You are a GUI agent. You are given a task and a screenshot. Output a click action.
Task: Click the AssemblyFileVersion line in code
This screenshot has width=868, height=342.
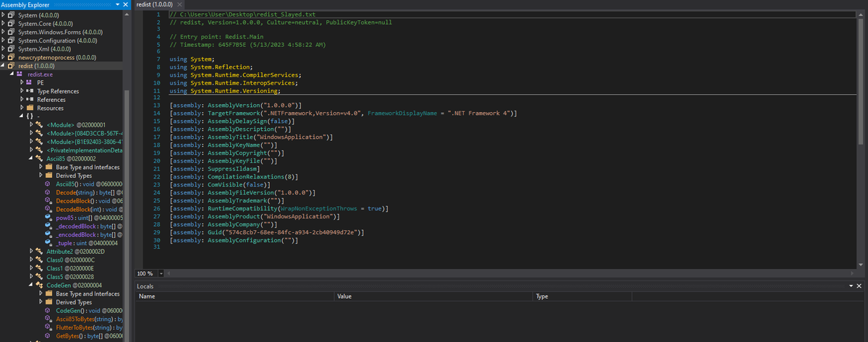[243, 192]
